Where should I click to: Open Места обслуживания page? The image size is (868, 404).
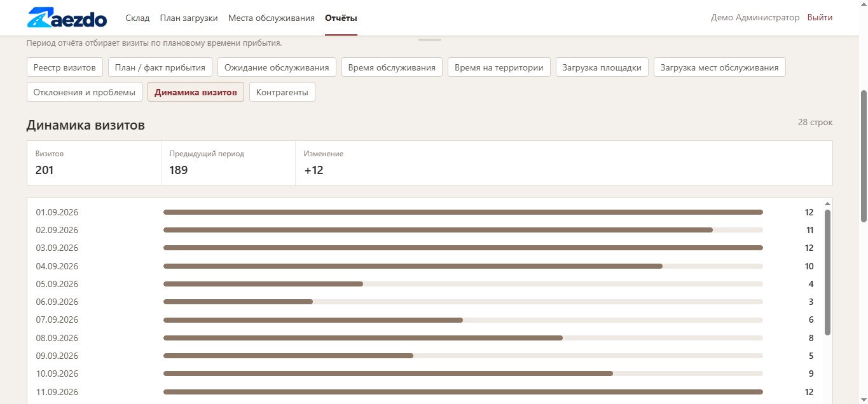[272, 18]
